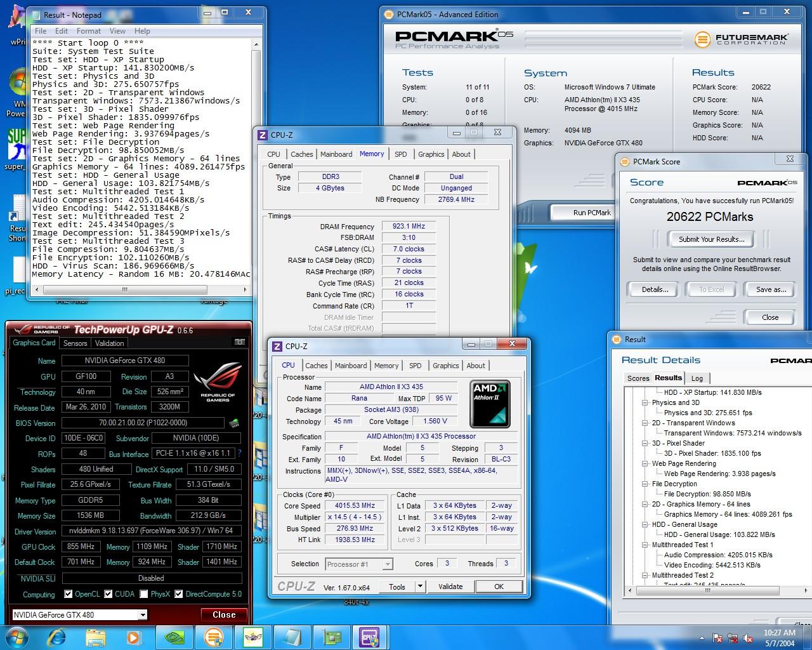The height and width of the screenshot is (650, 812).
Task: Switch to the Validation tab in GPU-Z
Action: pyautogui.click(x=109, y=343)
